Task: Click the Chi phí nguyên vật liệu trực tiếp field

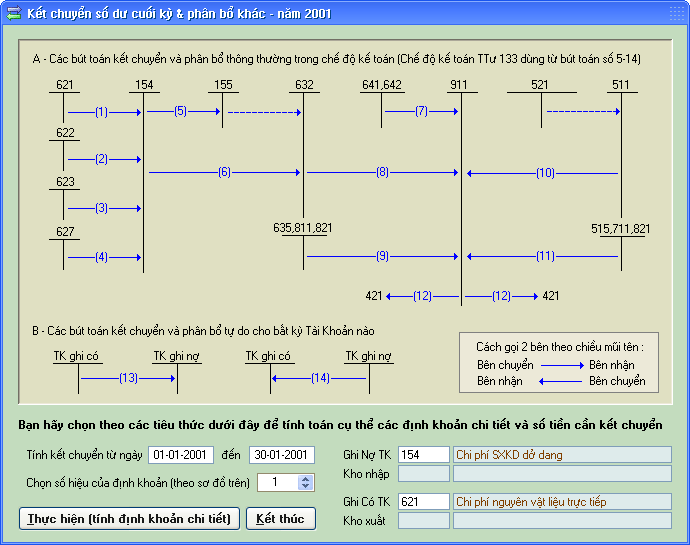Action: 562,502
